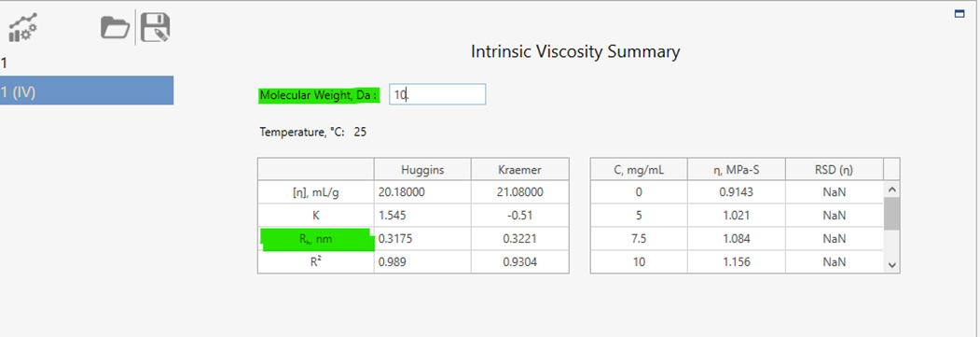Click the Huggins column header
Viewport: 980px width, 337px height.
pyautogui.click(x=422, y=170)
